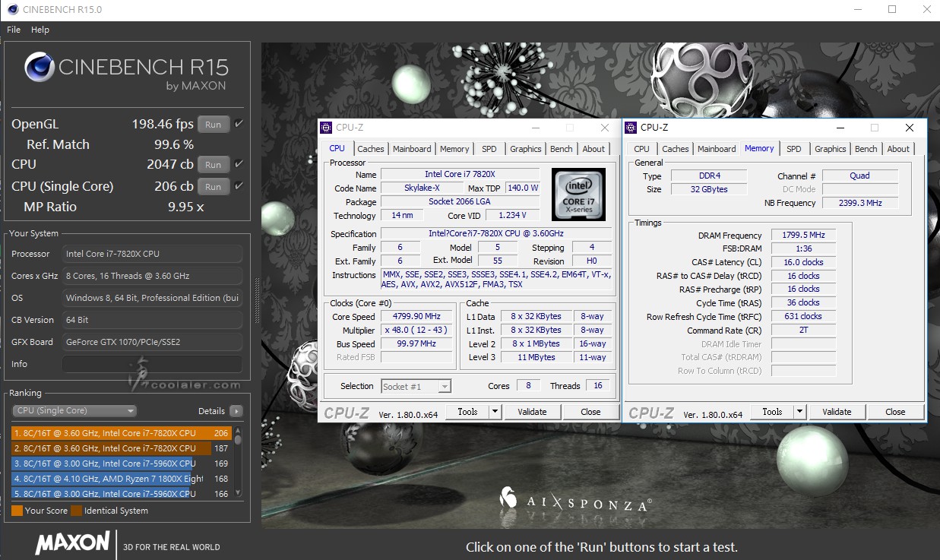Open the Help menu

tap(40, 30)
